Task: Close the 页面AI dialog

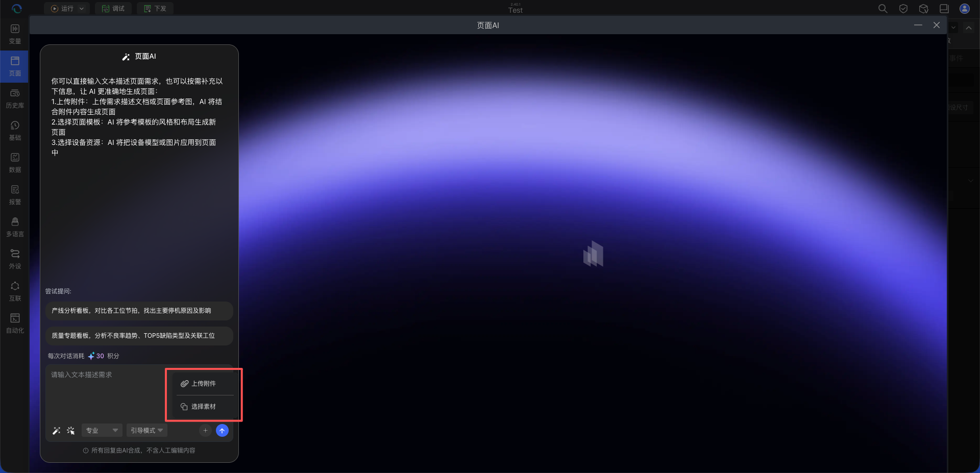Action: coord(937,25)
